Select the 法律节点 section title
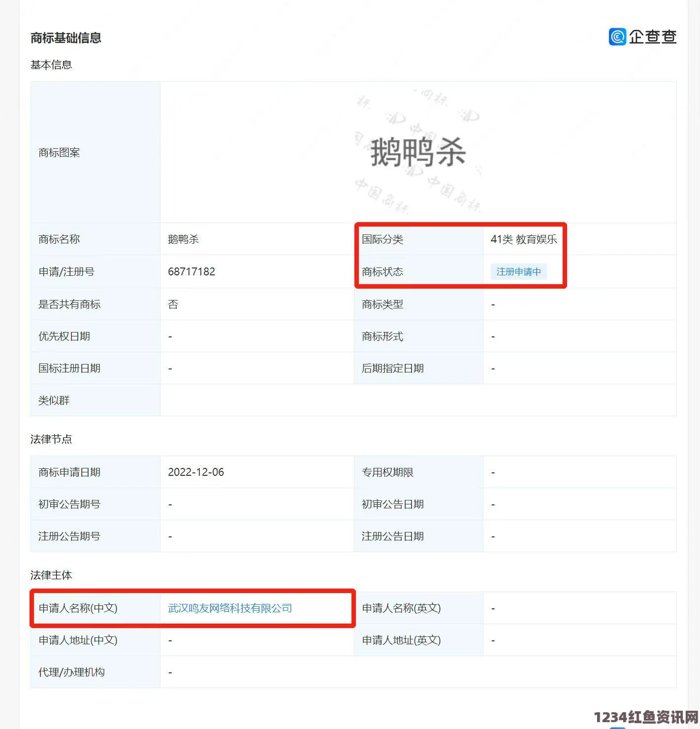This screenshot has width=700, height=729. (51, 439)
